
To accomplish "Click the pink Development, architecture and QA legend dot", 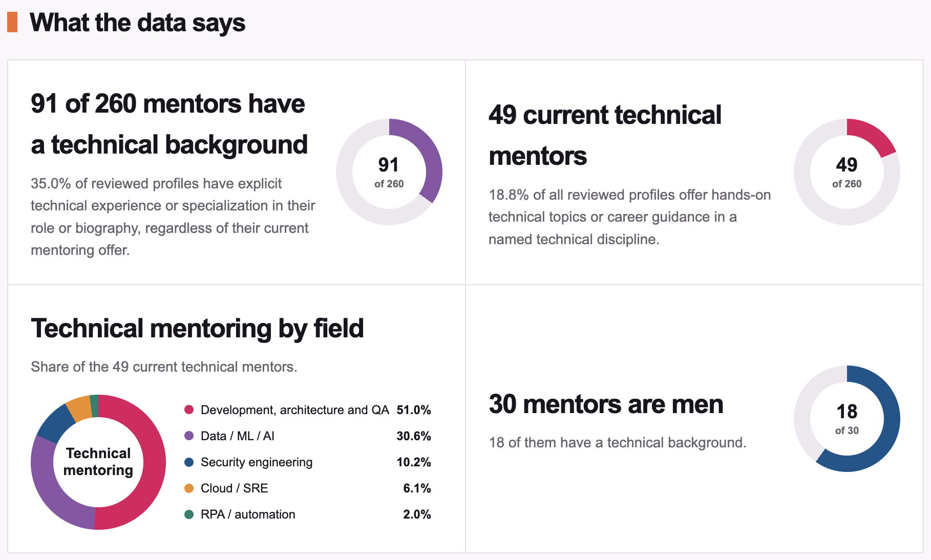I will (x=189, y=410).
